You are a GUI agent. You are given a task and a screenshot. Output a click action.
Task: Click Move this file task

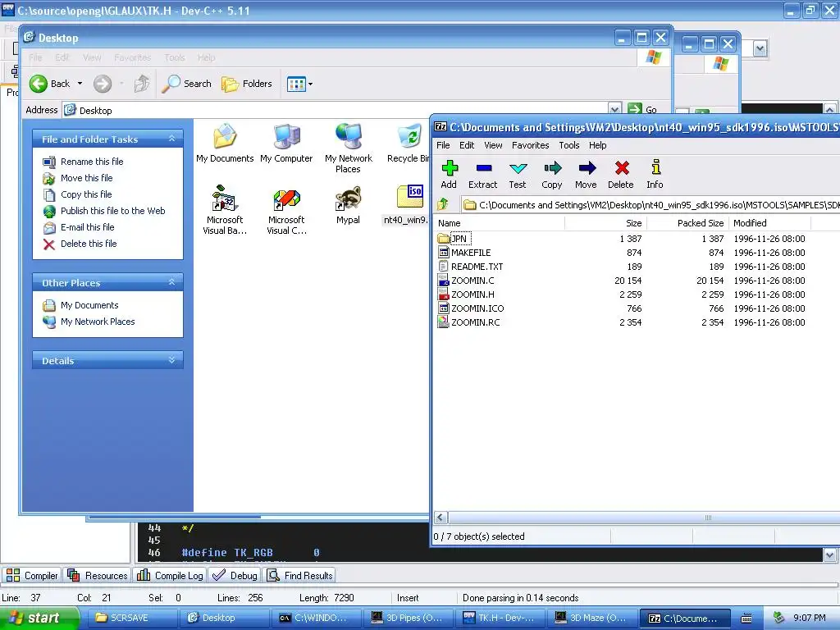pos(86,178)
